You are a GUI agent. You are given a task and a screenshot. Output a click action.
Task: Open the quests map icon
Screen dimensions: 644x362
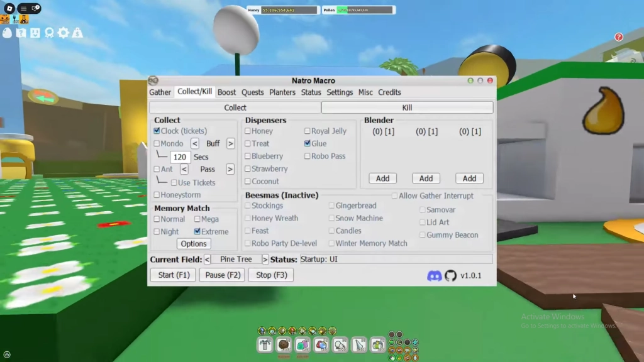pyautogui.click(x=21, y=33)
